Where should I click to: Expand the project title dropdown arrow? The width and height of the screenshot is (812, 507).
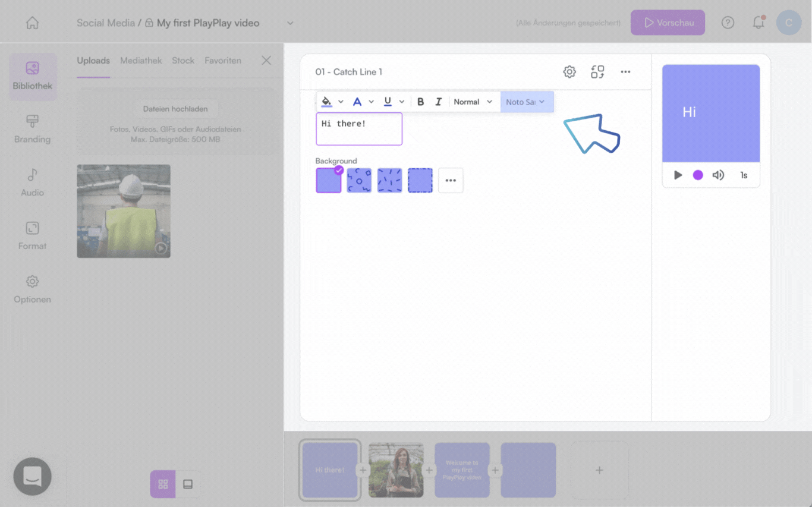[290, 23]
